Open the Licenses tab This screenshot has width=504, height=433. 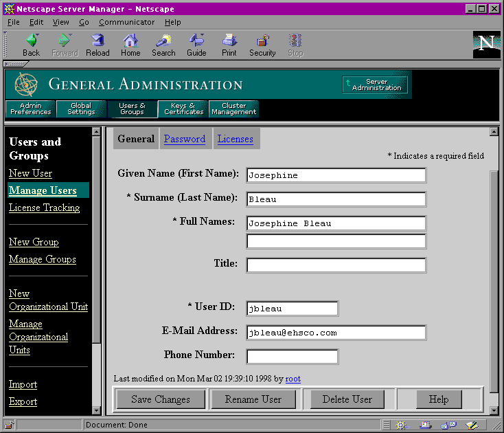236,139
